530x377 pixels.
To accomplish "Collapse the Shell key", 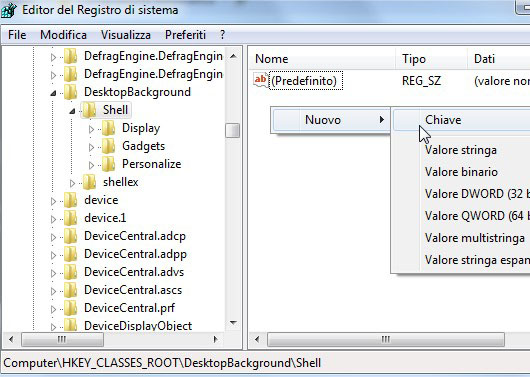I will [x=72, y=111].
